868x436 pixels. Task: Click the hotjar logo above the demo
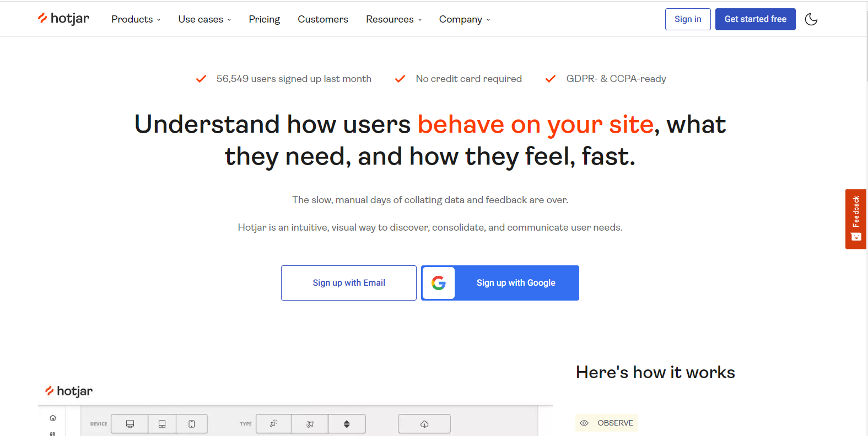[69, 391]
